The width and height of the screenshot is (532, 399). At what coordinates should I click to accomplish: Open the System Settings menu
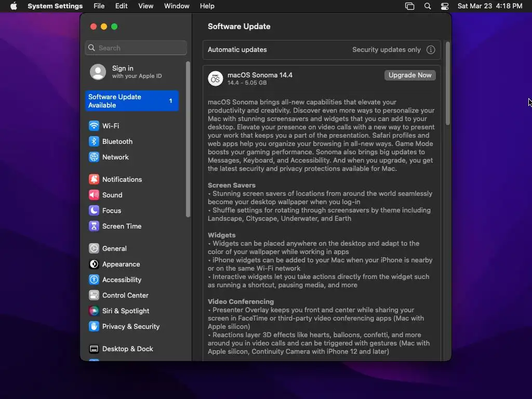click(55, 6)
